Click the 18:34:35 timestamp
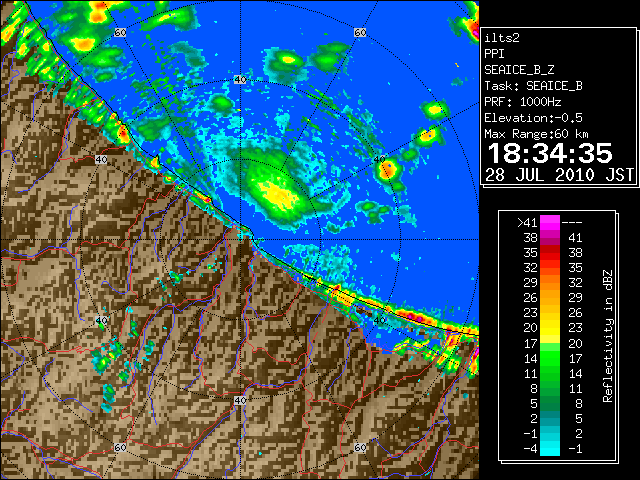Screen dimensions: 640x480 point(550,153)
